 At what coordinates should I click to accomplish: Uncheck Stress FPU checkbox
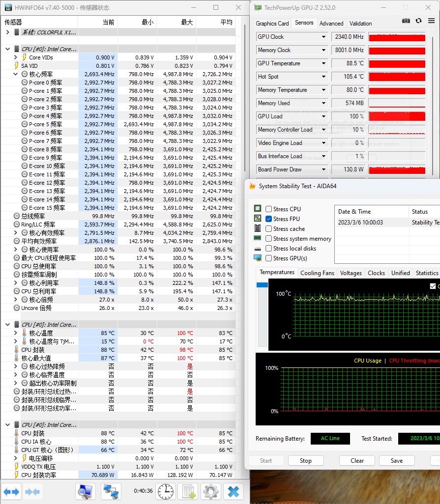[x=268, y=219]
